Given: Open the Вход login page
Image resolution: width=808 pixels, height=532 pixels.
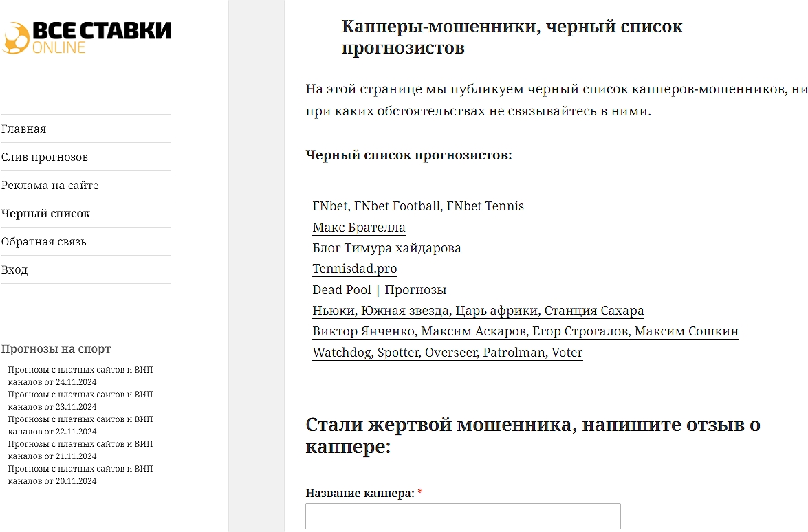Looking at the screenshot, I should pyautogui.click(x=14, y=269).
